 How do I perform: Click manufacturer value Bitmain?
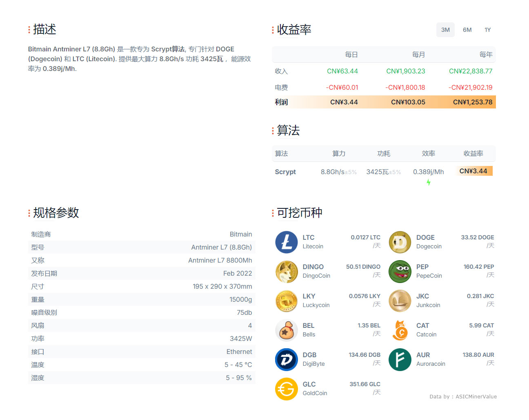[241, 234]
